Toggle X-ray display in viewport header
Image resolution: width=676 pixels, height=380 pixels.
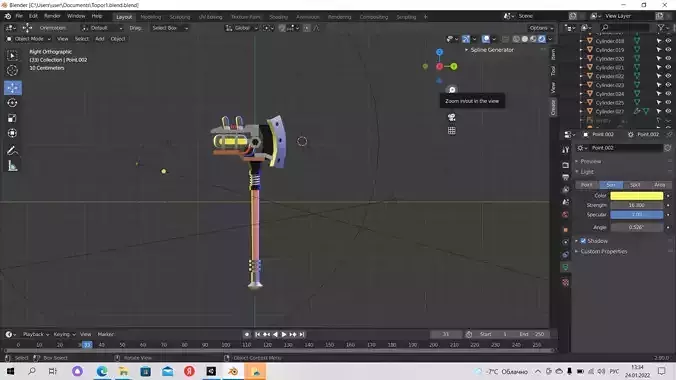coord(506,39)
